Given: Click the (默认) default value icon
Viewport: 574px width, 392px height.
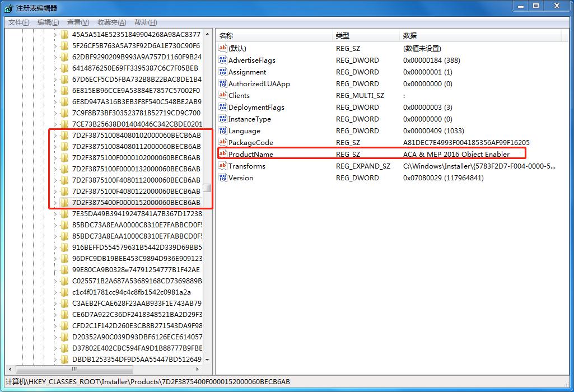Looking at the screenshot, I should coord(223,48).
